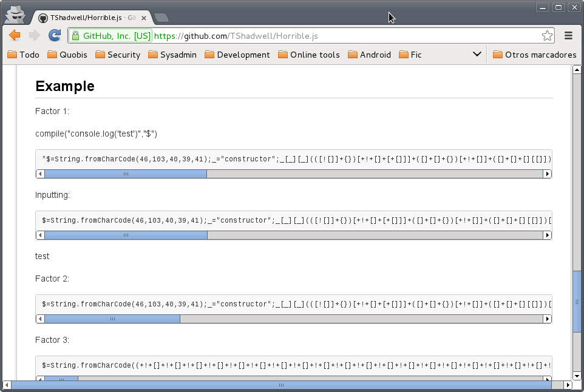The image size is (584, 392).
Task: Click the Factor 3 code line
Action: coord(296,365)
